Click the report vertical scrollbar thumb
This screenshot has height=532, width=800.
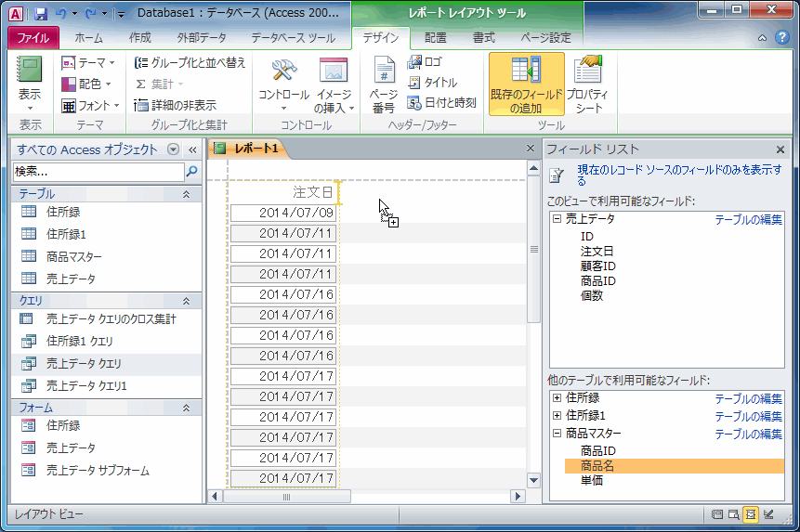(x=533, y=249)
